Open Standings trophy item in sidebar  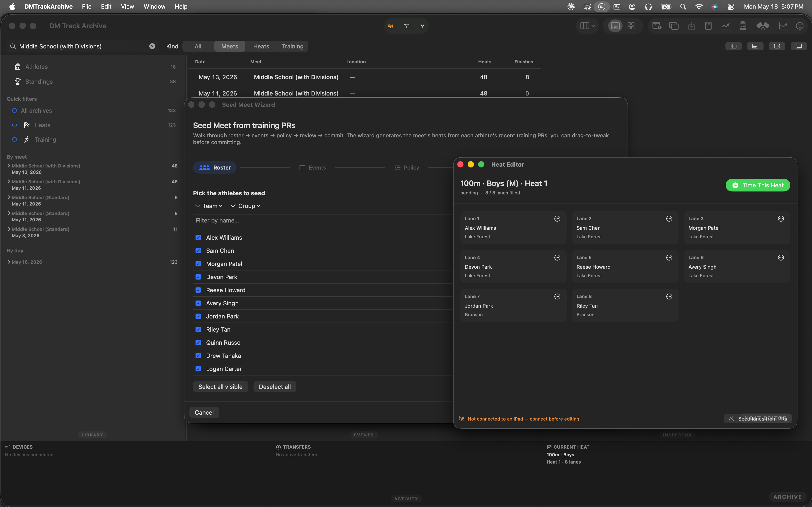[x=39, y=81]
